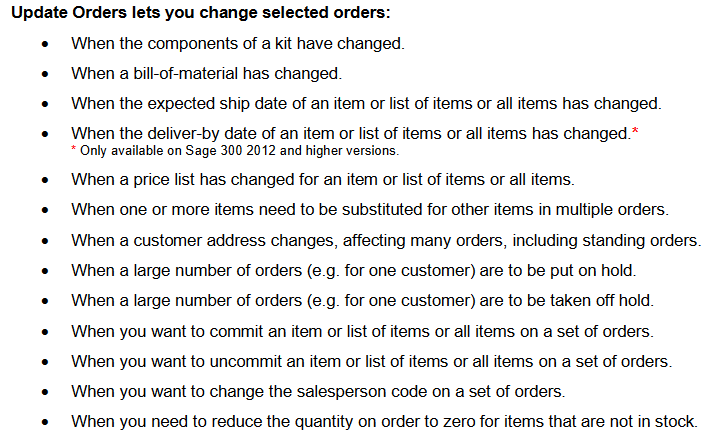Select the price list has changed line
This screenshot has height=433, width=708.
coord(323,180)
